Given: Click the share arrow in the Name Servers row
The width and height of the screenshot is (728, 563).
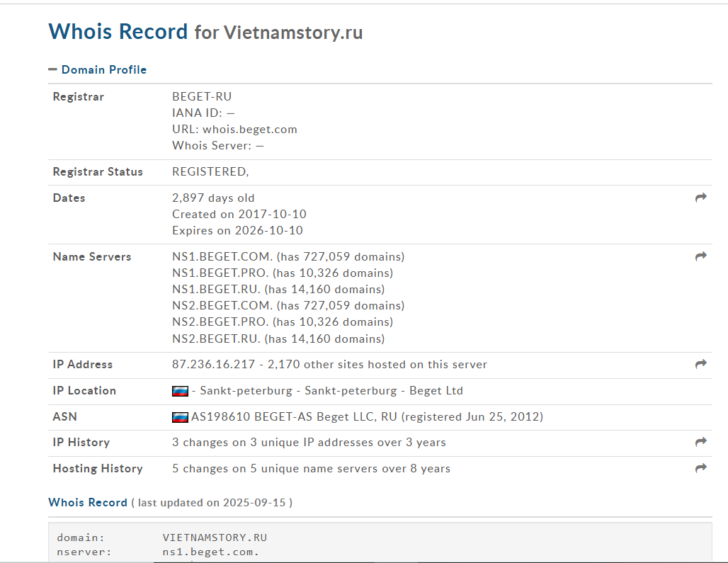Looking at the screenshot, I should pos(700,256).
